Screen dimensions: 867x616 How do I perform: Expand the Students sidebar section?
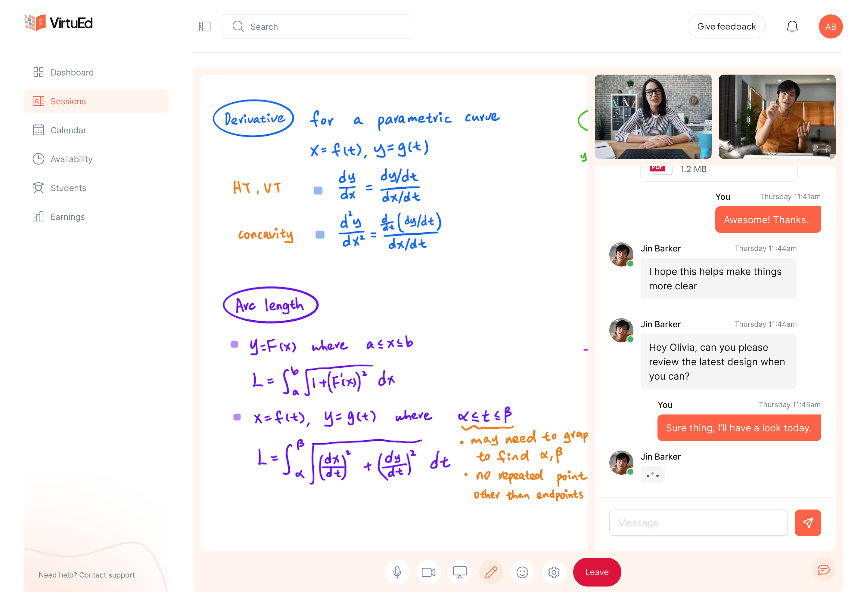(68, 188)
